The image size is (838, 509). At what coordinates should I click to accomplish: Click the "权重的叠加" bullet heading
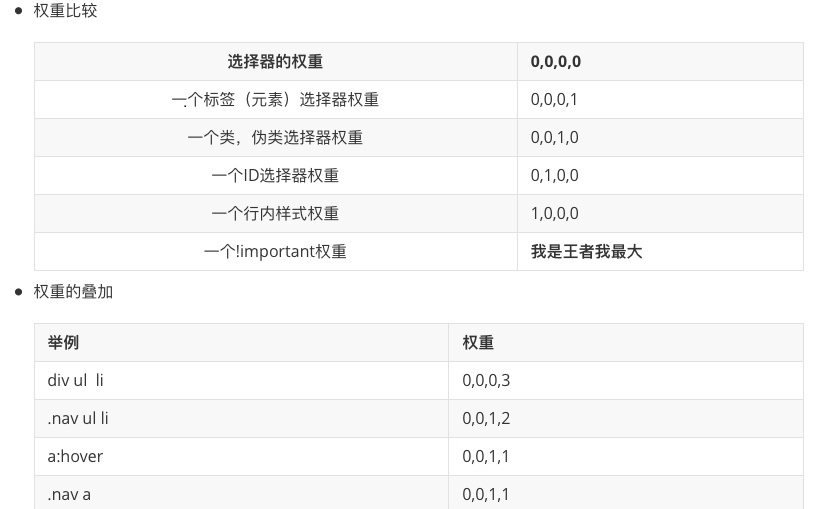73,292
